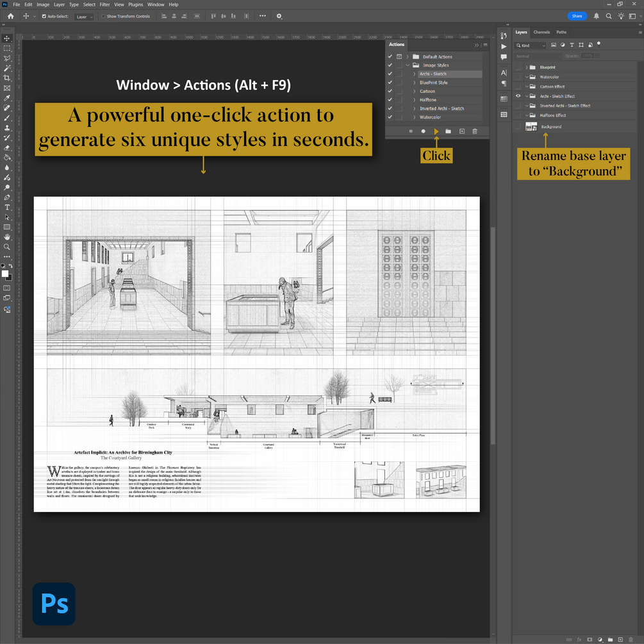Select the Frame tool

pos(7,88)
